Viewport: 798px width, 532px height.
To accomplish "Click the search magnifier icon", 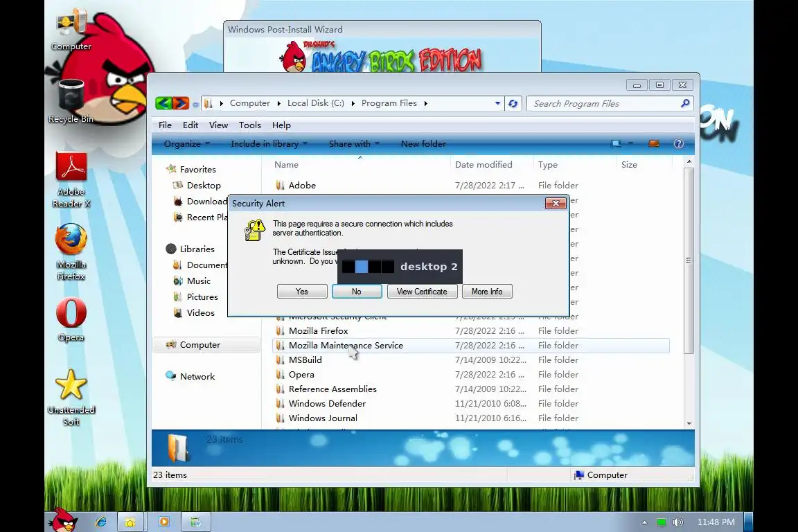I will [x=685, y=103].
